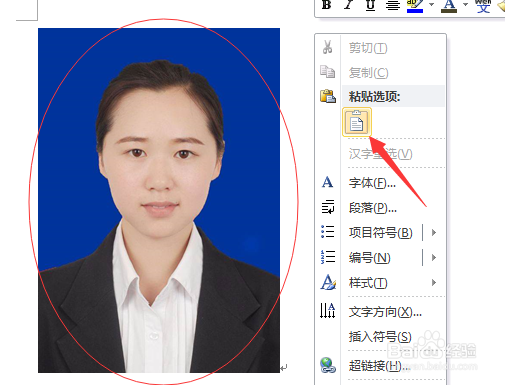Open 样式(T) styles entry

click(368, 283)
